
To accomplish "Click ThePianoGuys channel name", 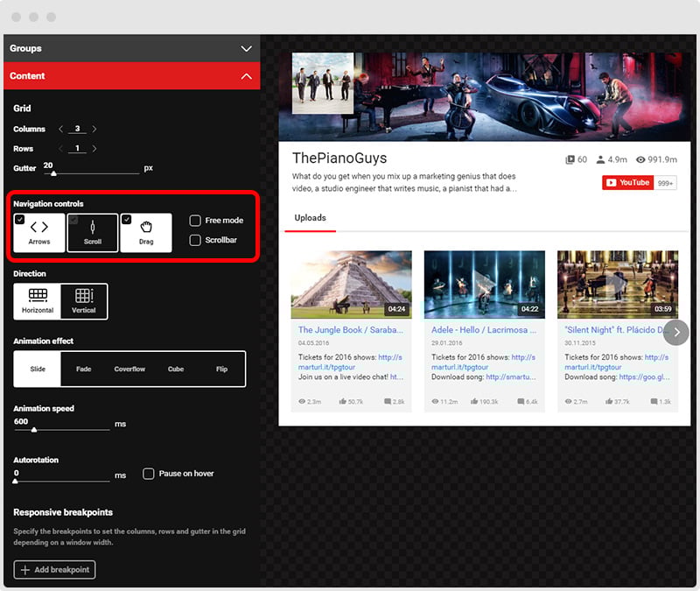I will point(339,158).
